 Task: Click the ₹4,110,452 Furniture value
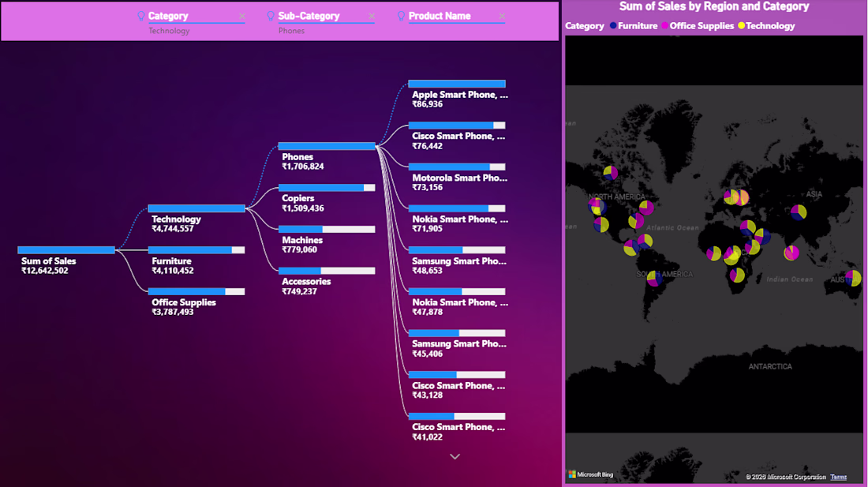173,271
